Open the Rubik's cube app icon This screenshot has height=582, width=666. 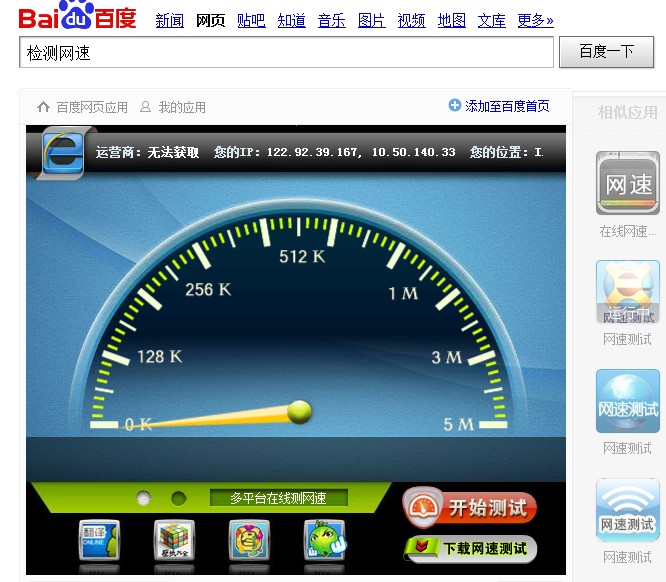pyautogui.click(x=174, y=540)
